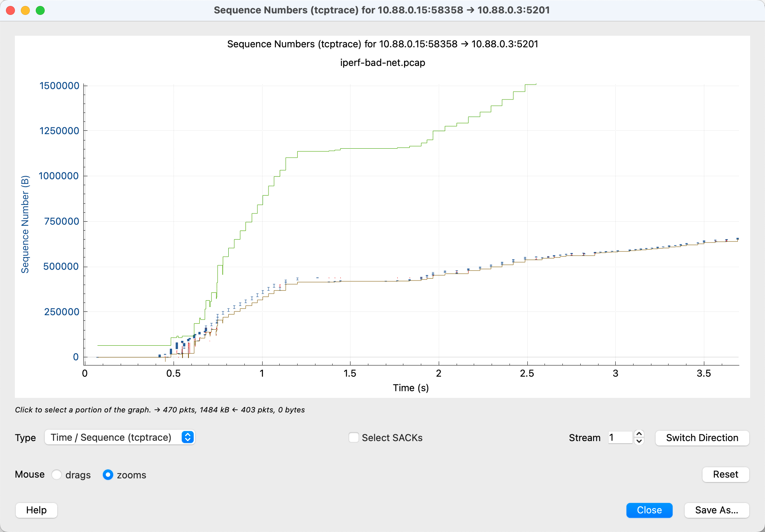Open Help for the graph dialog

click(x=36, y=510)
